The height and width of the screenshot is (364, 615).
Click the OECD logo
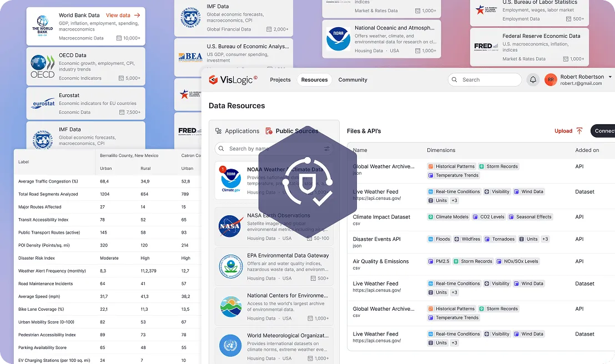coord(42,66)
